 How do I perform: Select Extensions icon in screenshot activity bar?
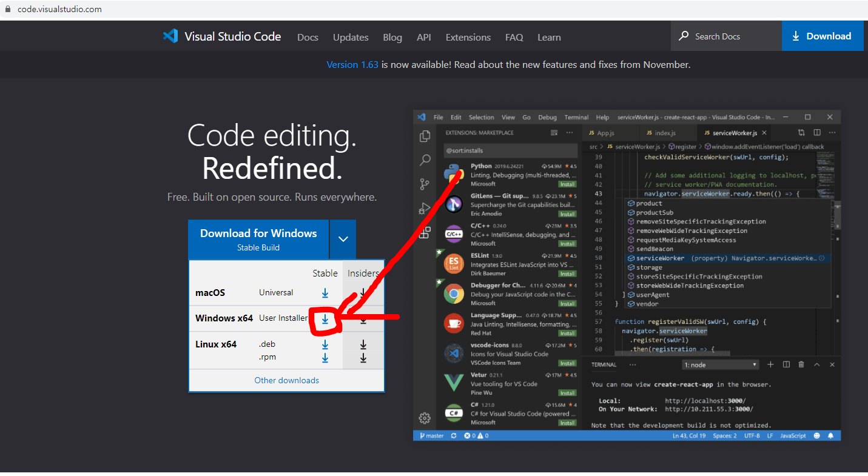[425, 232]
